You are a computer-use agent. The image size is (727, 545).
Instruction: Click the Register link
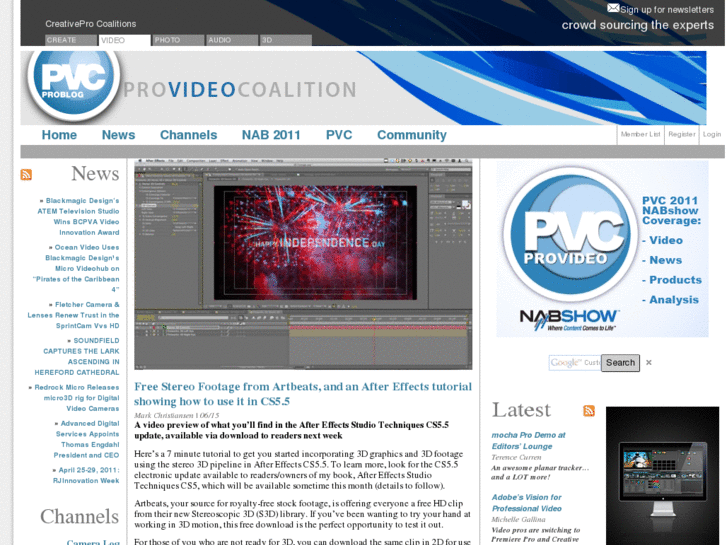[x=682, y=135]
